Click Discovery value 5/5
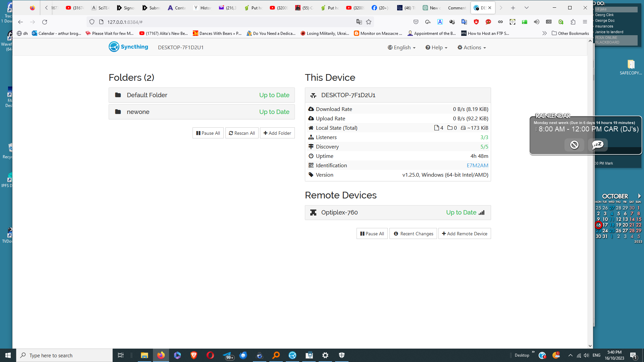Screen dimensions: 644x362 click(x=484, y=147)
